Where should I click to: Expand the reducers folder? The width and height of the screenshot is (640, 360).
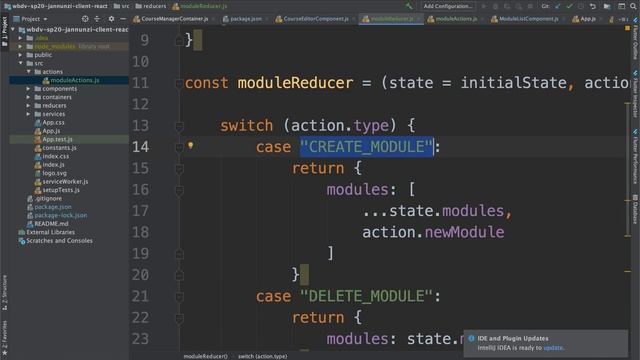click(29, 106)
